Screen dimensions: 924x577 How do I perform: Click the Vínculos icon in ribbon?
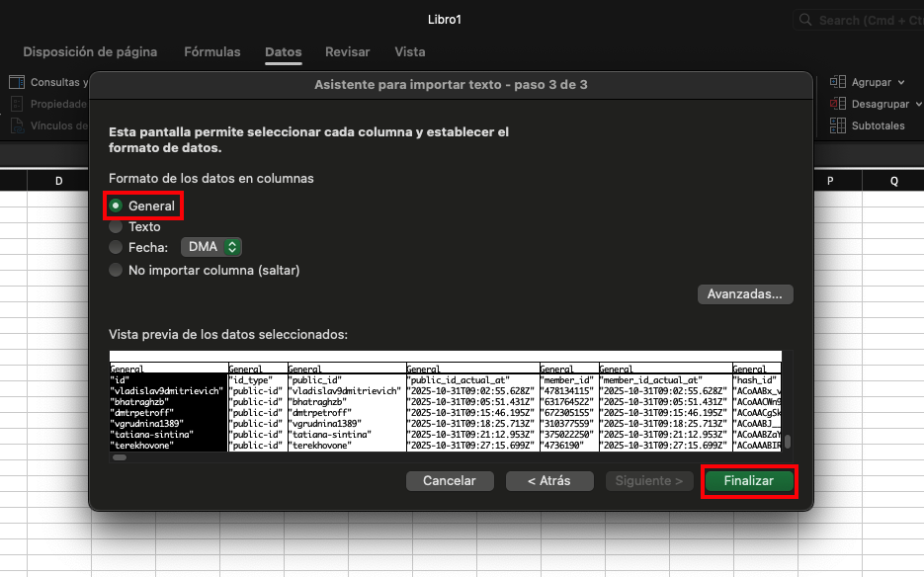(17, 125)
